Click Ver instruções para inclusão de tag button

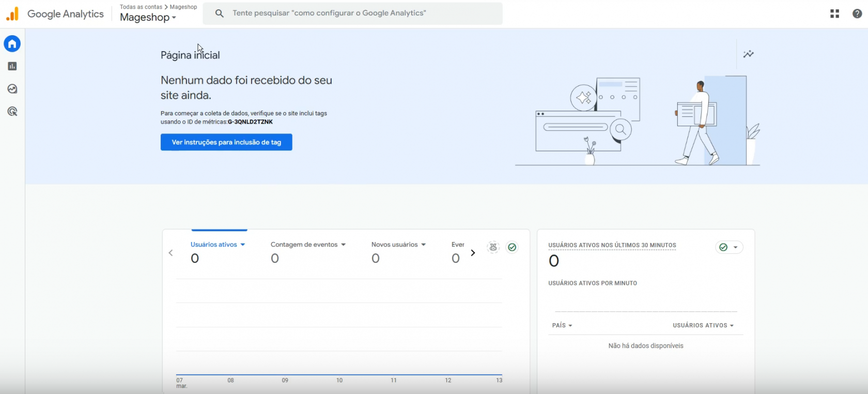pyautogui.click(x=226, y=142)
